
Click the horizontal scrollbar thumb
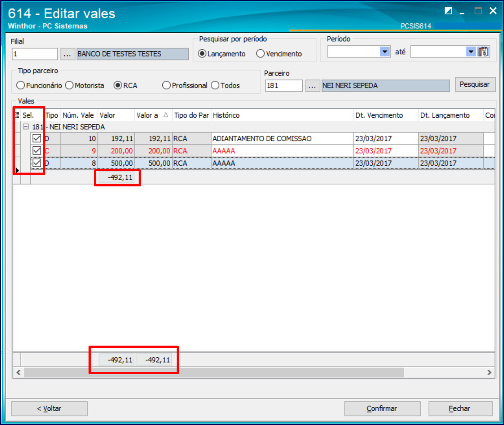214,373
